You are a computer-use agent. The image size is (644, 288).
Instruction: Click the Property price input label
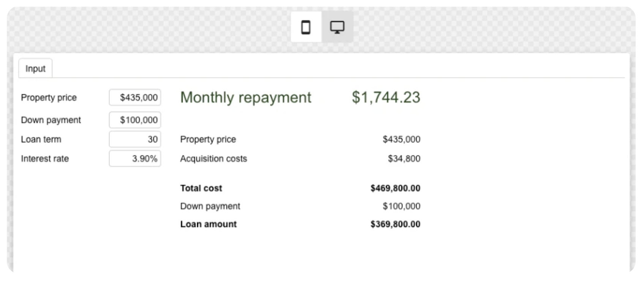[x=49, y=98]
